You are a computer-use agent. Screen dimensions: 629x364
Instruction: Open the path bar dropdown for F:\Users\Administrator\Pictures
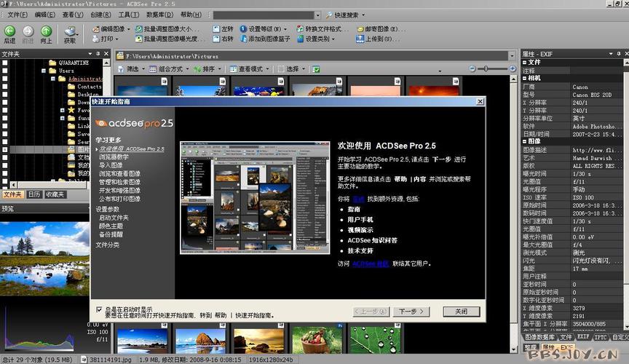512,56
